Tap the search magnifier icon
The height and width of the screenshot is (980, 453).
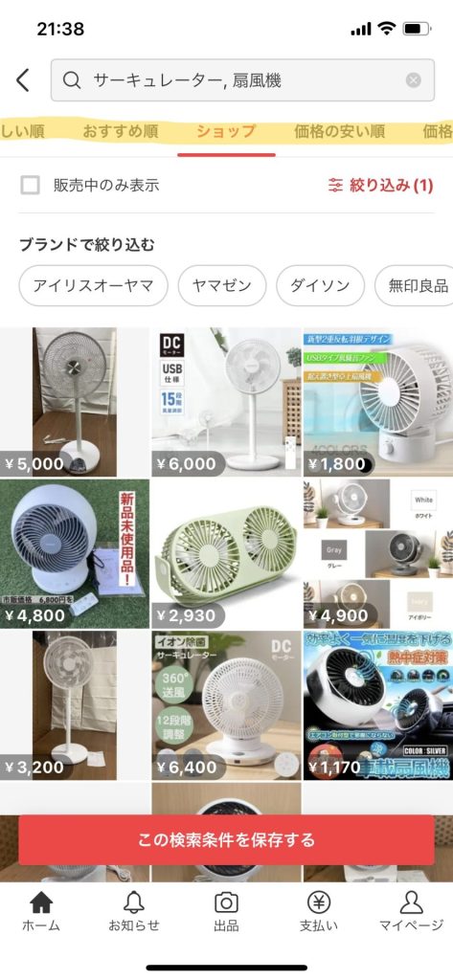click(72, 80)
